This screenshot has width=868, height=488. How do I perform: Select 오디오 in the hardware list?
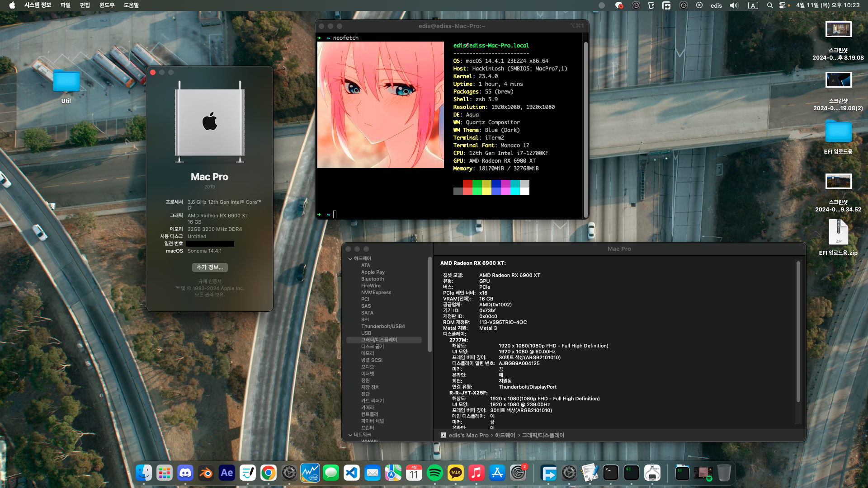(368, 367)
